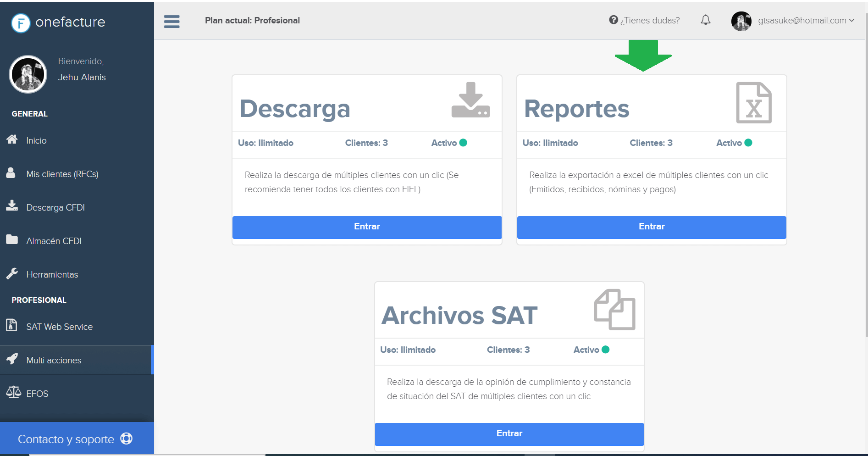This screenshot has height=456, width=868.
Task: Select the Multi acciones rocket icon
Action: point(12,360)
